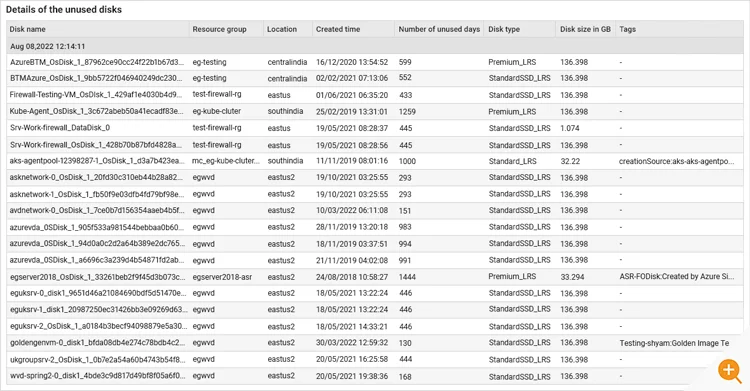Click the 151 unused days value
The height and width of the screenshot is (391, 750).
405,211
